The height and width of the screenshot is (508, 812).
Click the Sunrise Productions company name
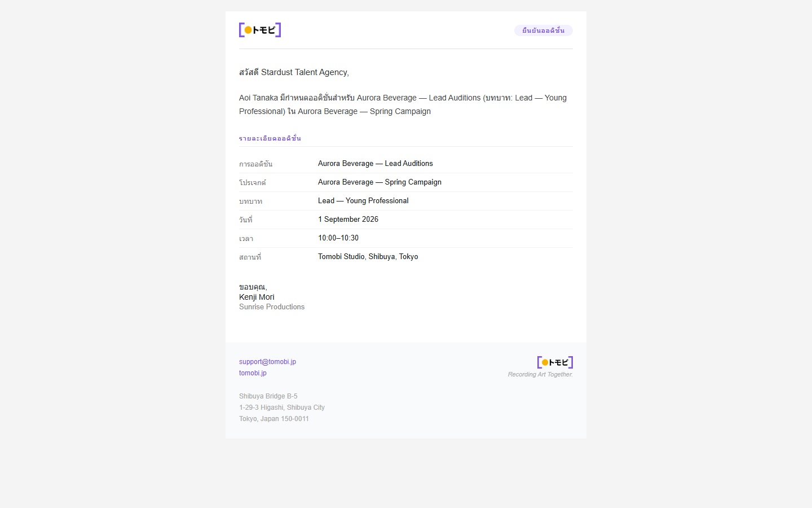tap(272, 307)
